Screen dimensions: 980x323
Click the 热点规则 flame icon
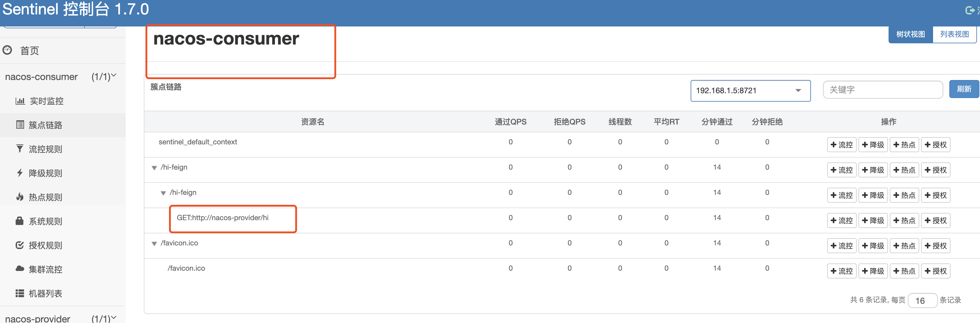[x=20, y=197]
